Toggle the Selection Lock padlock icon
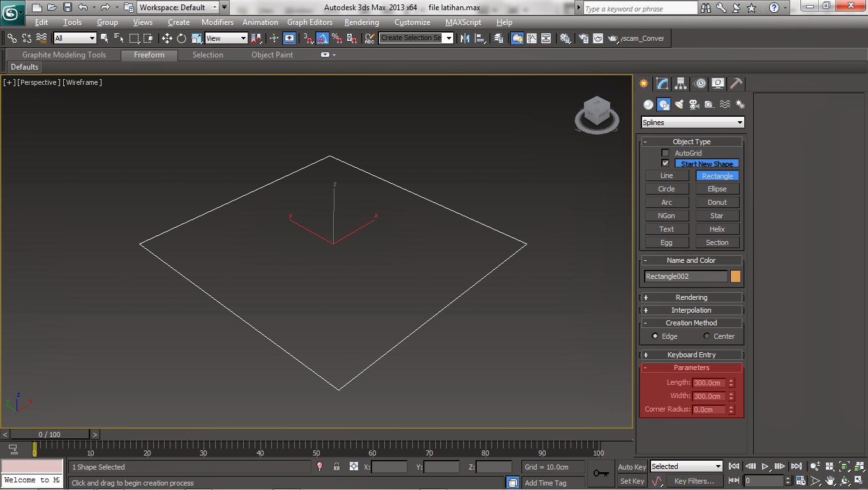This screenshot has height=490, width=868. coord(336,466)
